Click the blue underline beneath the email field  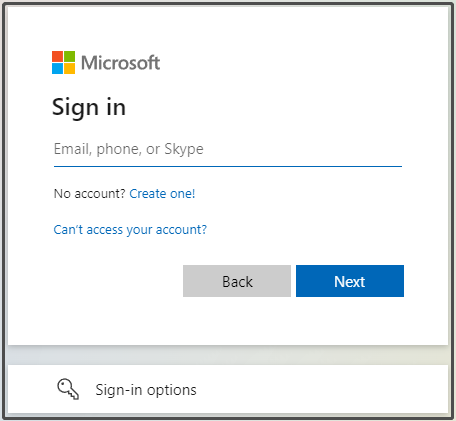(x=228, y=166)
